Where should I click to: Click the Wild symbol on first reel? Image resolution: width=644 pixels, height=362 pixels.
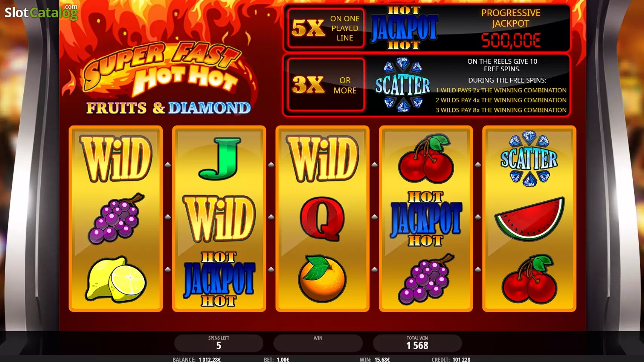116,158
